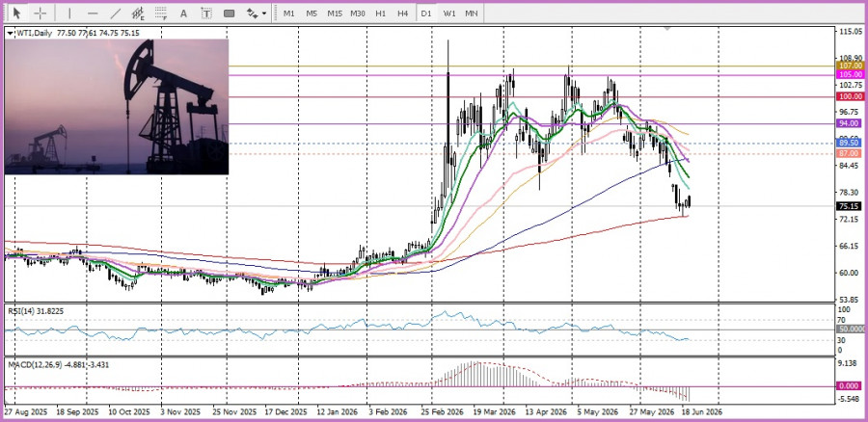Select the crosshair tool
868x422 pixels.
[41, 13]
